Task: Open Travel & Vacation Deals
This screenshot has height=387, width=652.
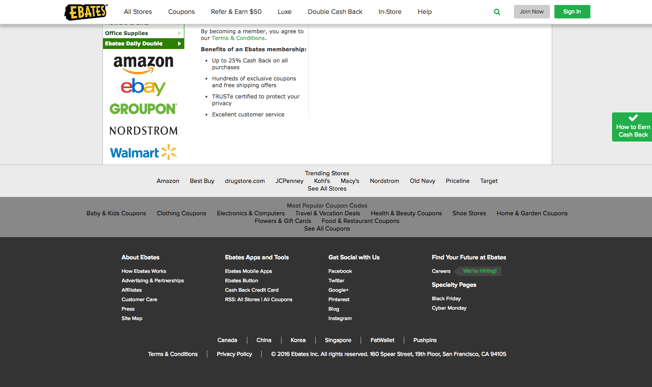Action: click(x=328, y=213)
